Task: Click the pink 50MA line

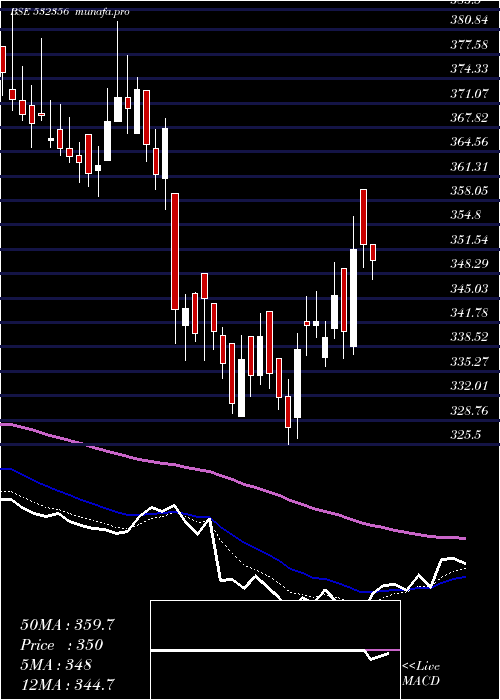Action: pos(232,479)
